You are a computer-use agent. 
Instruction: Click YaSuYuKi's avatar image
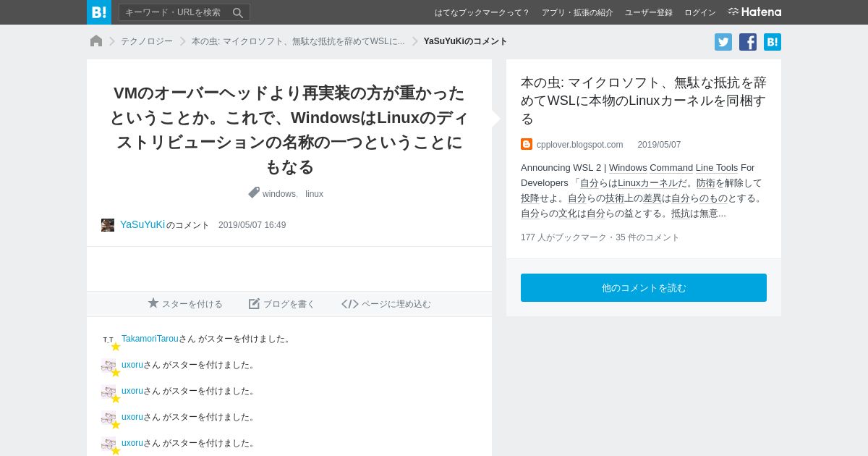[x=108, y=225]
